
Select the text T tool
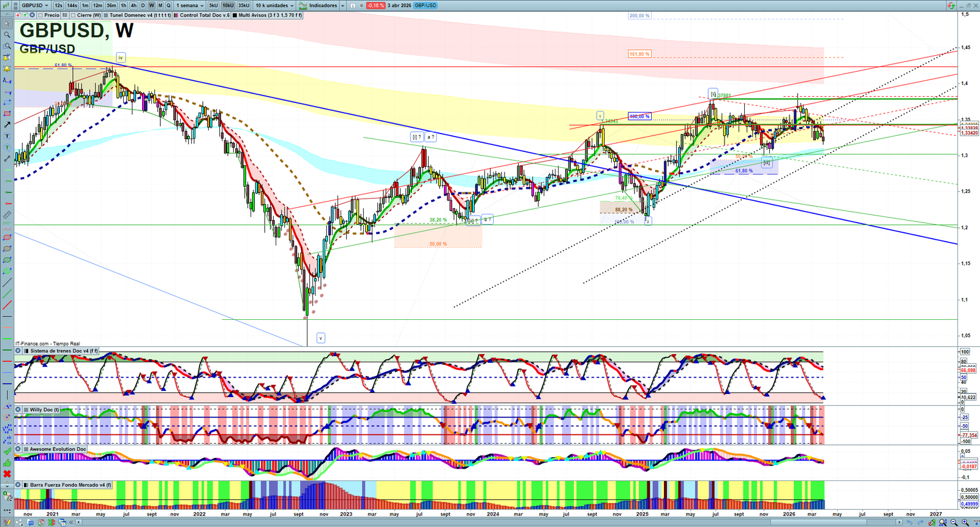pyautogui.click(x=7, y=136)
